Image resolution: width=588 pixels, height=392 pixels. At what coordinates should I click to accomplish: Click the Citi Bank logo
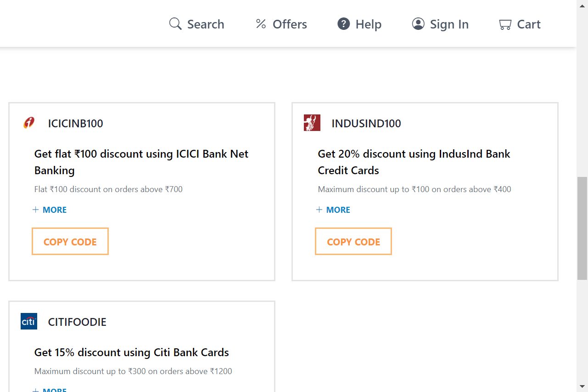click(29, 321)
